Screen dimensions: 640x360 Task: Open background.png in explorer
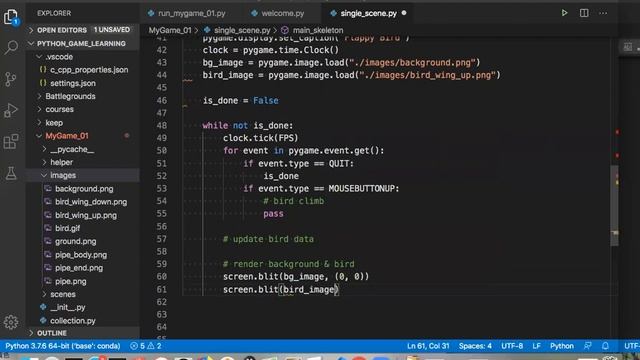[x=83, y=189]
